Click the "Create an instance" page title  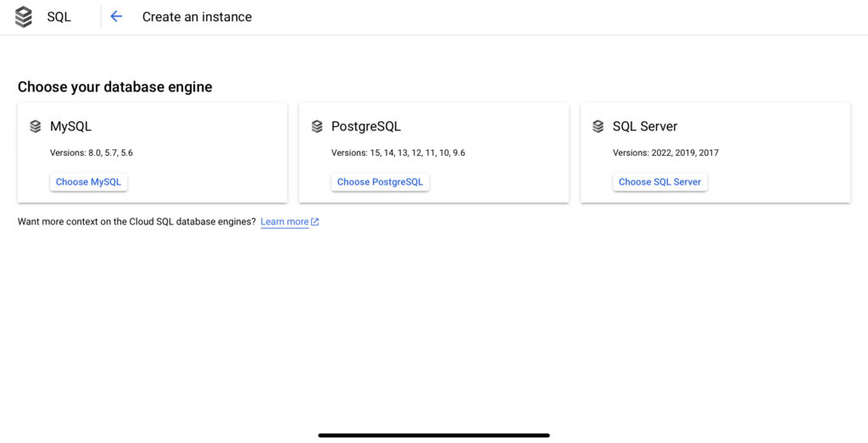pos(197,17)
